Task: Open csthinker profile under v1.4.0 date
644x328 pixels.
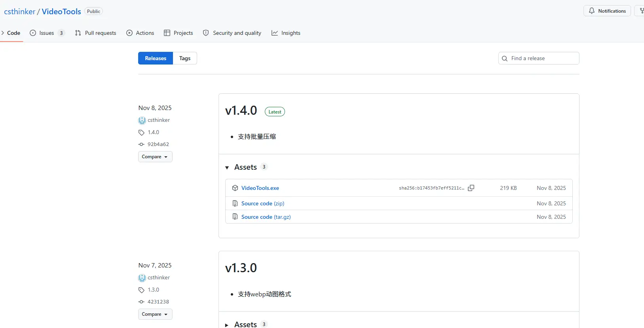Action: (x=159, y=120)
